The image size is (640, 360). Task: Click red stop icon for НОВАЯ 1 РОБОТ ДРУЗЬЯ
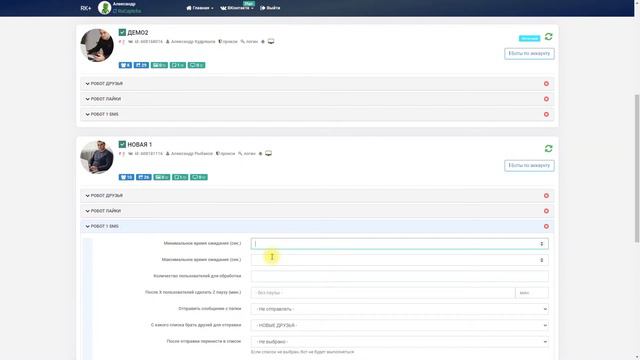(546, 196)
